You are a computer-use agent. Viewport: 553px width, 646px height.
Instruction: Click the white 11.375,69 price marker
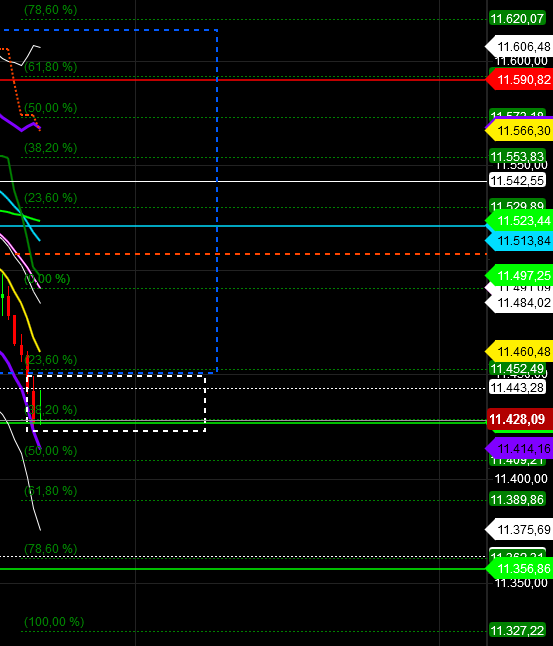(519, 529)
